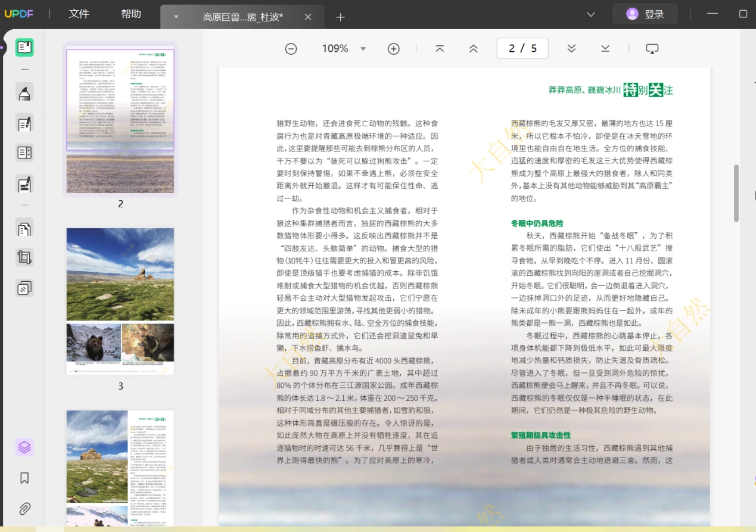756x532 pixels.
Task: Open the 文件 menu
Action: (79, 14)
